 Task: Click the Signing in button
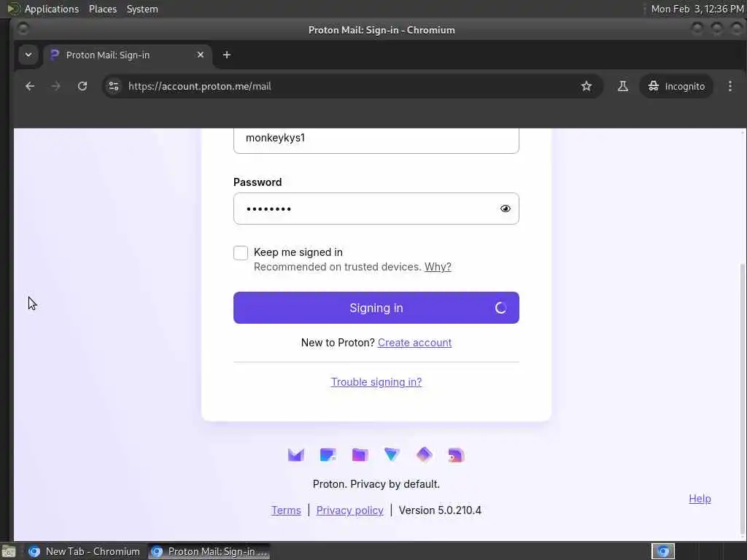pyautogui.click(x=376, y=308)
